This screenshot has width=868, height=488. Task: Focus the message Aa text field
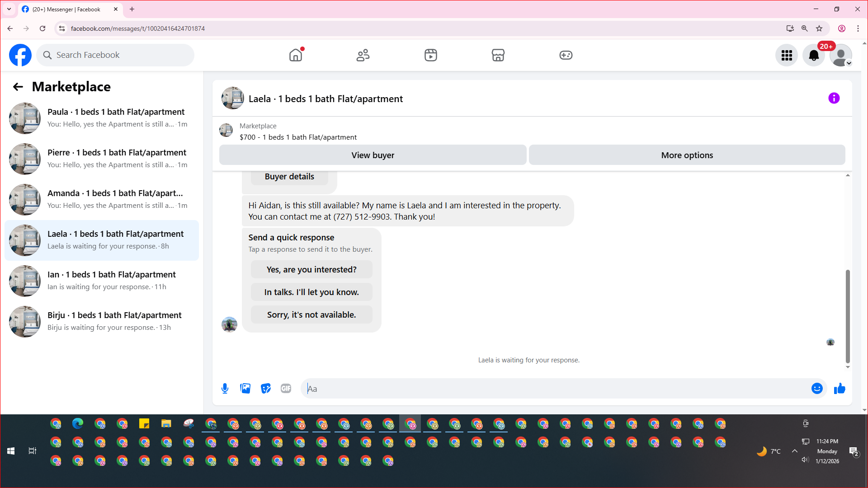click(x=556, y=389)
